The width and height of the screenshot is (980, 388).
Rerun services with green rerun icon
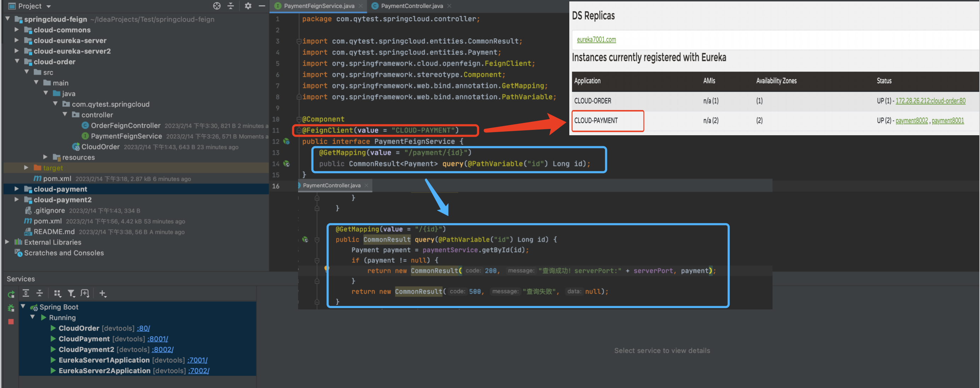tap(11, 294)
